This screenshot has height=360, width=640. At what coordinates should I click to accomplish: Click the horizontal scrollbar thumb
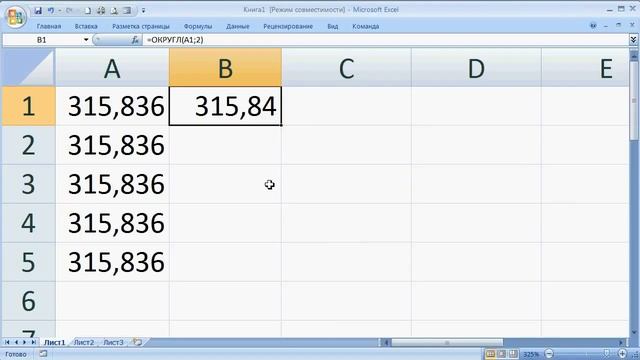tap(447, 342)
